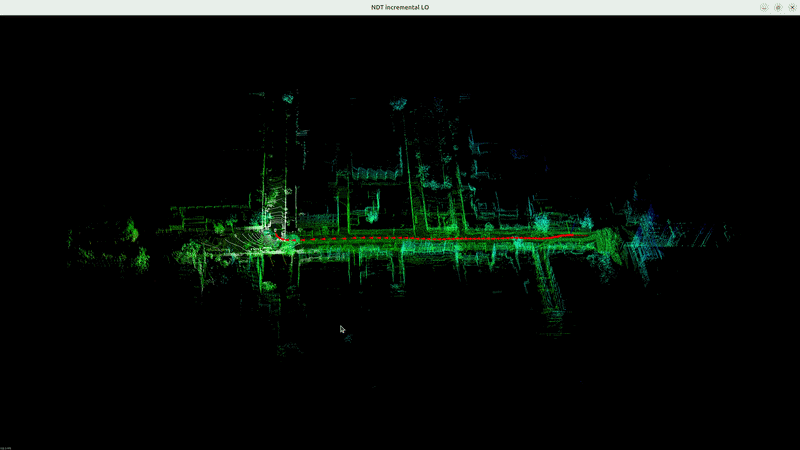800x450 pixels.
Task: Click the FPS readout in bottom-left corner
Action: click(x=7, y=446)
